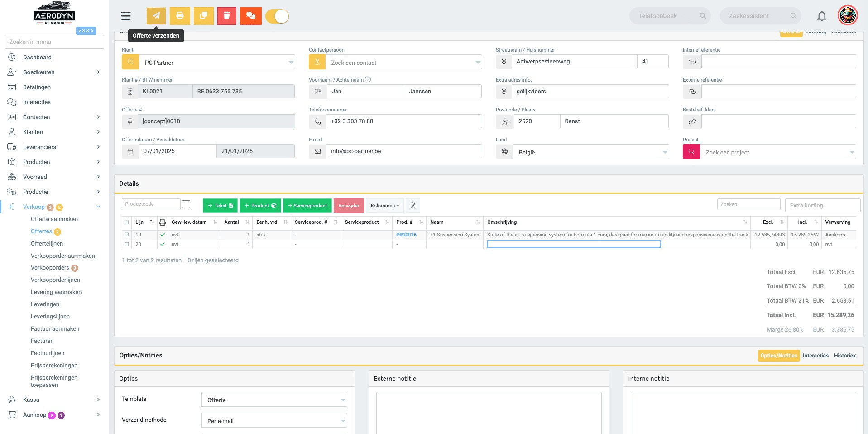Screen dimensions: 868x434
Task: Click the details table Zoeken field
Action: pos(749,204)
